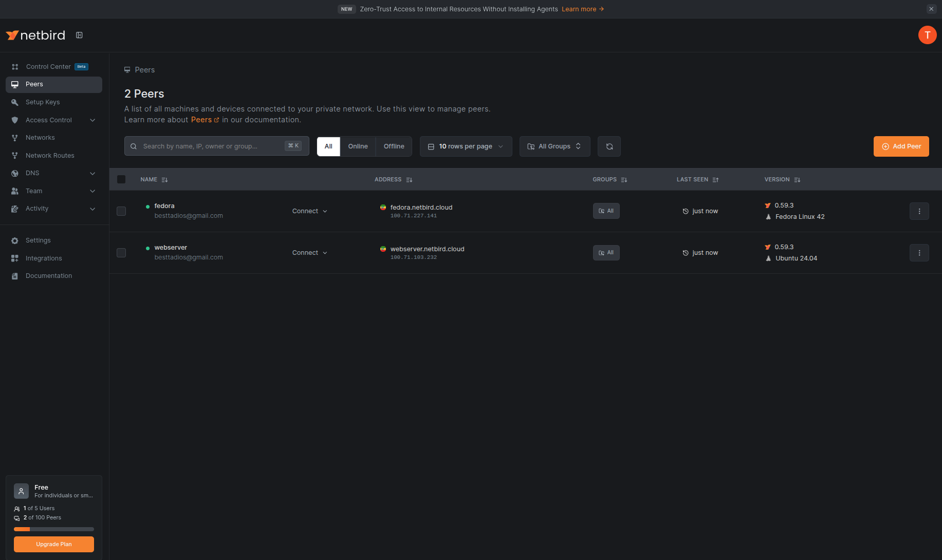Click the refresh peers icon button
This screenshot has height=560, width=942.
coord(609,146)
